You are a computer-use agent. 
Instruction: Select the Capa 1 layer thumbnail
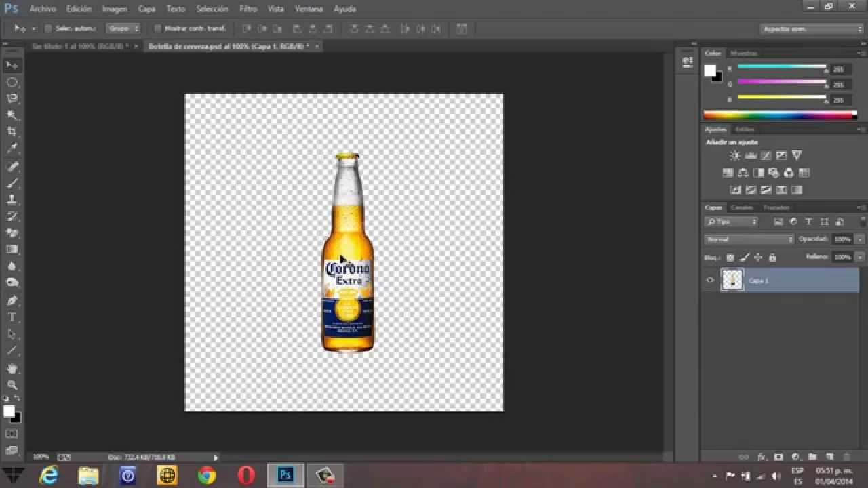pos(732,280)
